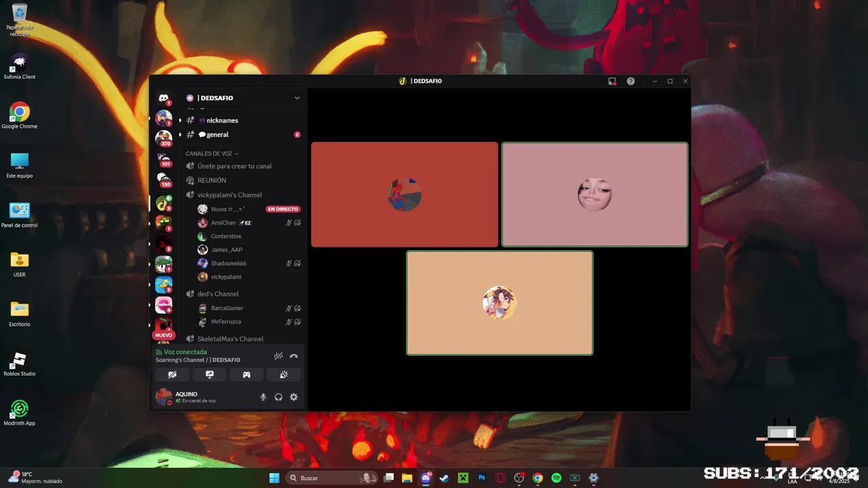Select Escritorio folder on desktop

[x=20, y=314]
